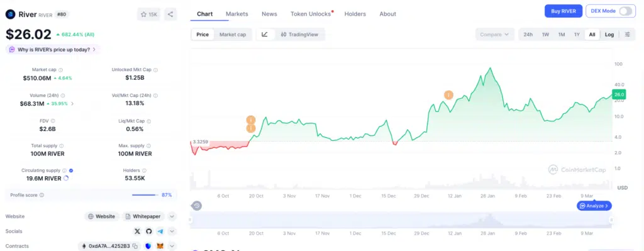Open the Token Unlocks tab
Image resolution: width=644 pixels, height=251 pixels.
[x=311, y=14]
